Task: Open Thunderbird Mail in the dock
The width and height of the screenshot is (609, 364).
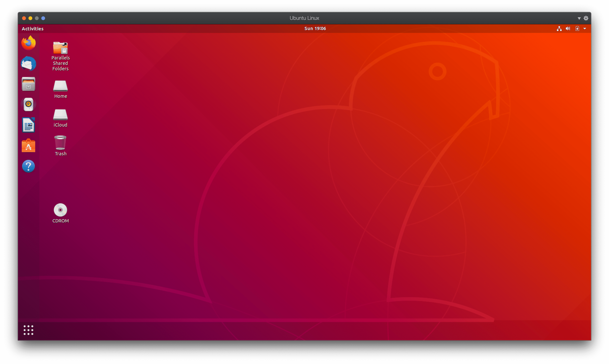Action: [x=28, y=64]
